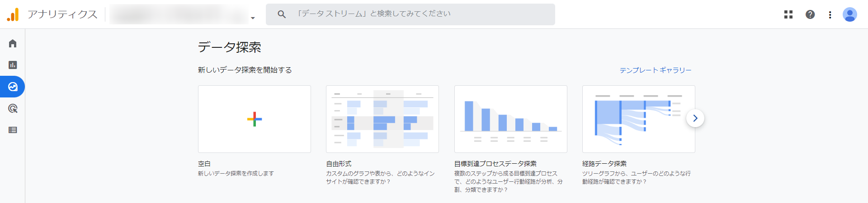Viewport: 868px width, 203px height.
Task: Open 目標到達プロセスデータ探索 template thumbnail
Action: 511,119
